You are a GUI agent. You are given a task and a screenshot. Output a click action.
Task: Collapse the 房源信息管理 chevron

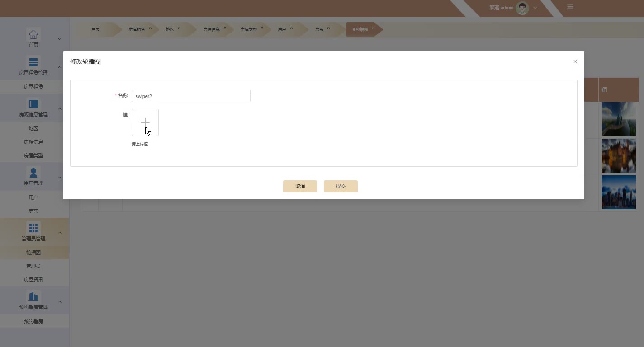(60, 108)
